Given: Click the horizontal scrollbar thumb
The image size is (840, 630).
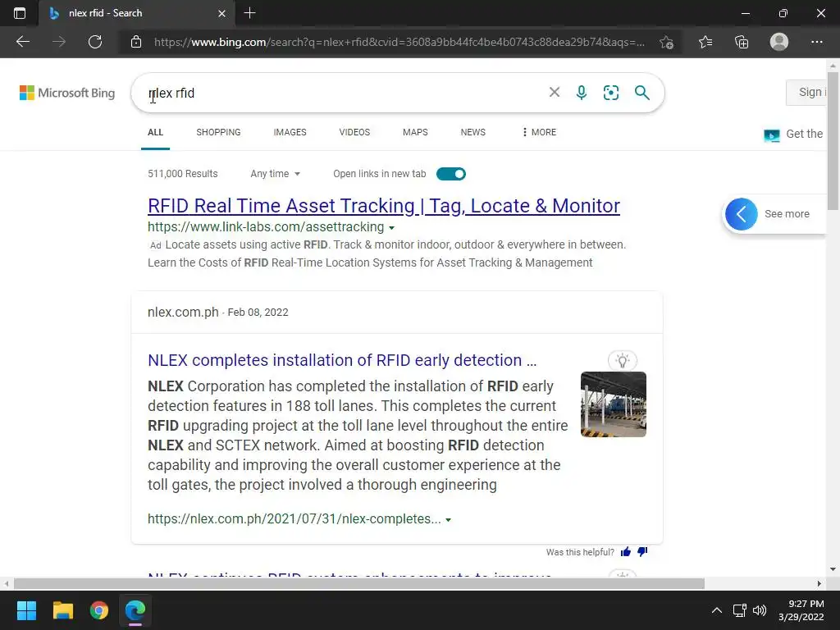Looking at the screenshot, I should tap(359, 583).
